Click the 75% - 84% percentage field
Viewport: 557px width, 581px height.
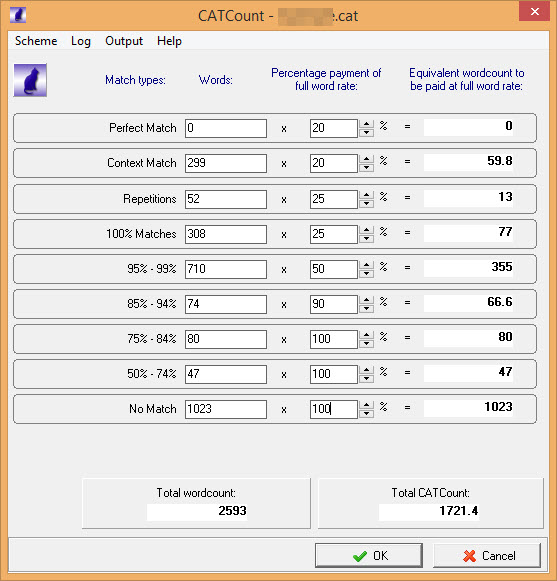tap(334, 339)
